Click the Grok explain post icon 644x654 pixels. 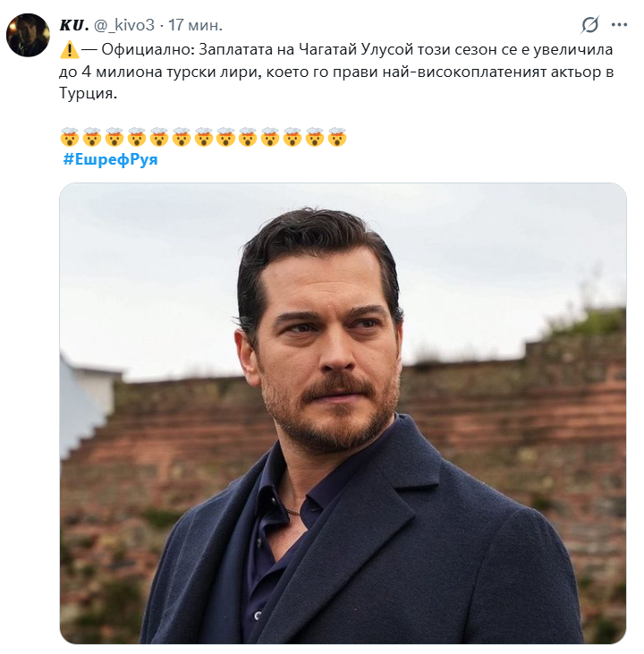589,24
